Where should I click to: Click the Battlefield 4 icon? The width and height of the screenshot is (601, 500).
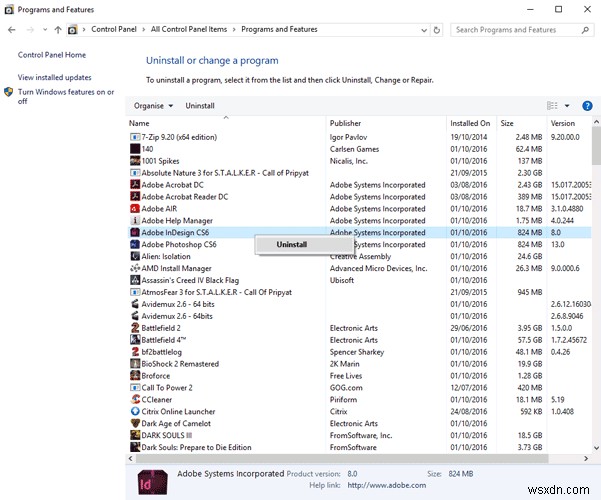(135, 340)
